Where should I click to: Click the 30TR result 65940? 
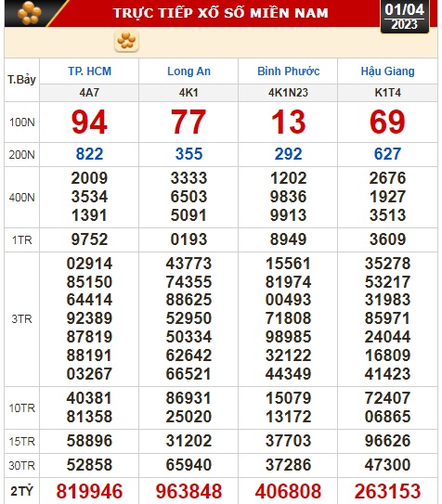pyautogui.click(x=188, y=465)
